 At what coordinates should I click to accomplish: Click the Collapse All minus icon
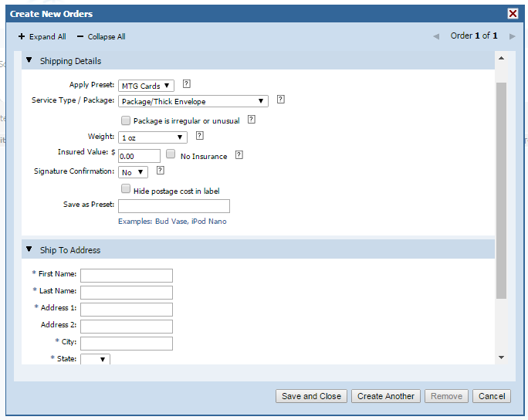(80, 36)
